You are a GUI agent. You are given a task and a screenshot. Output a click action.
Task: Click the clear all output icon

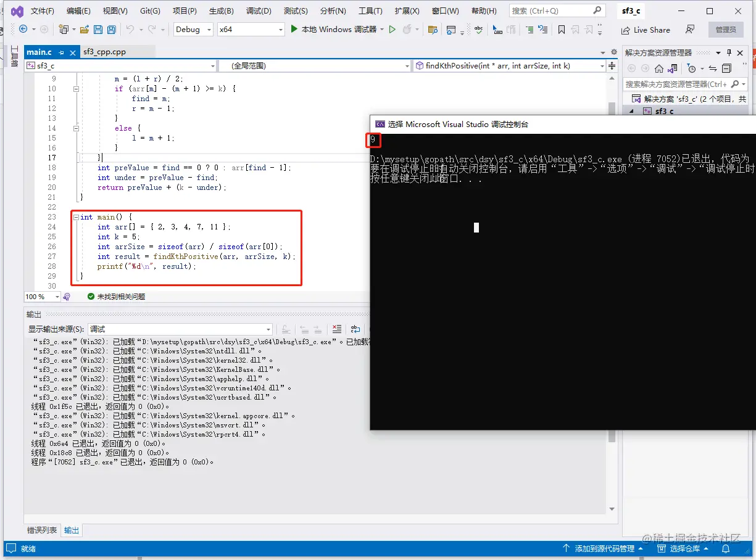337,329
